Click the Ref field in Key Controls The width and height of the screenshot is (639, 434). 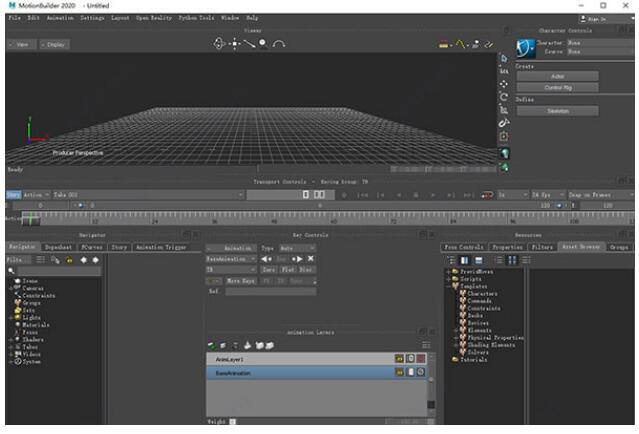pyautogui.click(x=271, y=291)
